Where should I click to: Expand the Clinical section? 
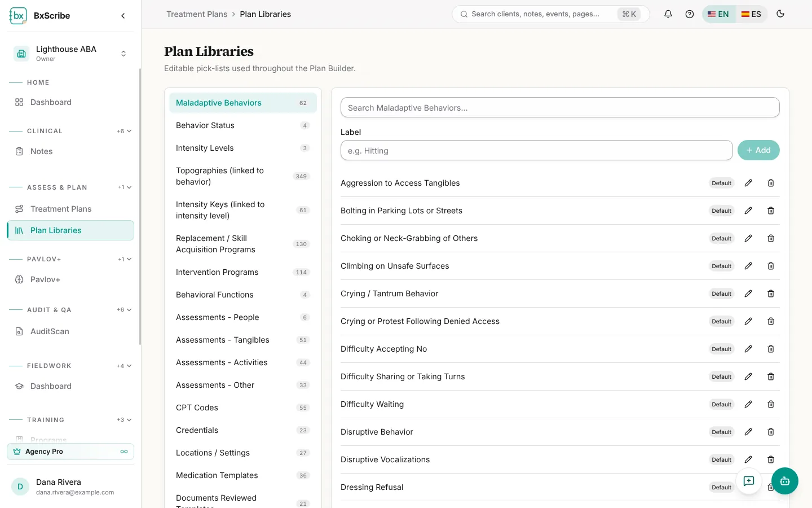coord(125,131)
